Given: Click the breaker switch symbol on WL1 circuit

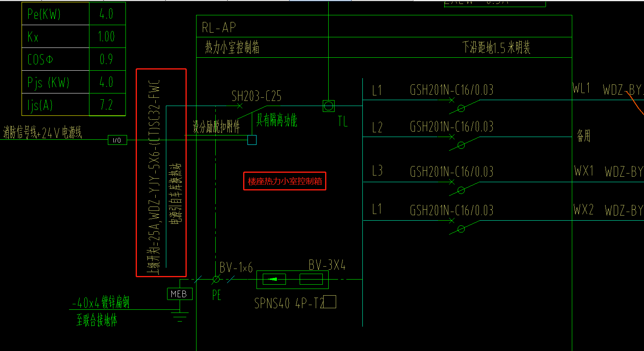Looking at the screenshot, I should tap(464, 105).
